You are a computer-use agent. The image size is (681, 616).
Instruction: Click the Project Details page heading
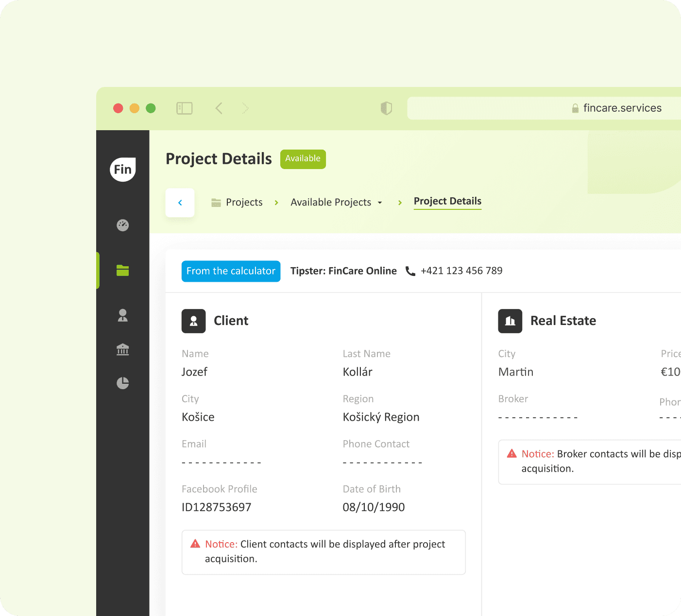(x=219, y=159)
